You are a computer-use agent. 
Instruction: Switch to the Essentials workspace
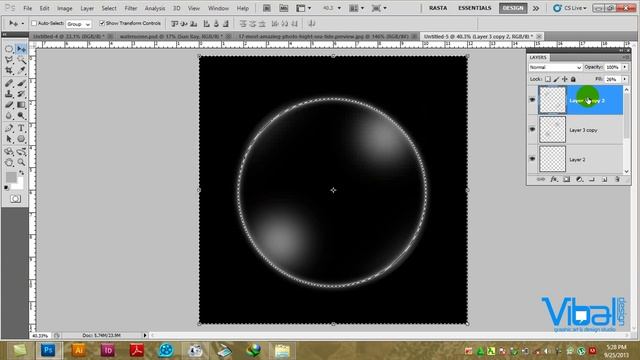coord(474,8)
